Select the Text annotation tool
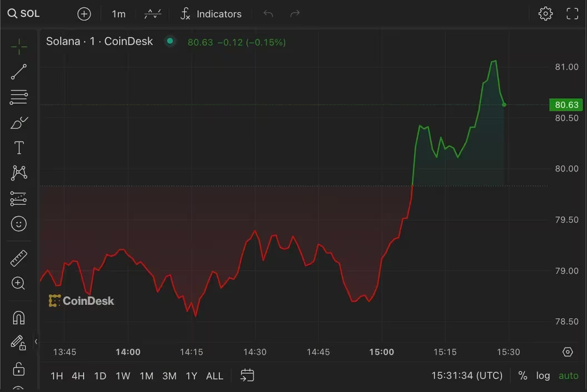587x392 pixels. tap(19, 148)
